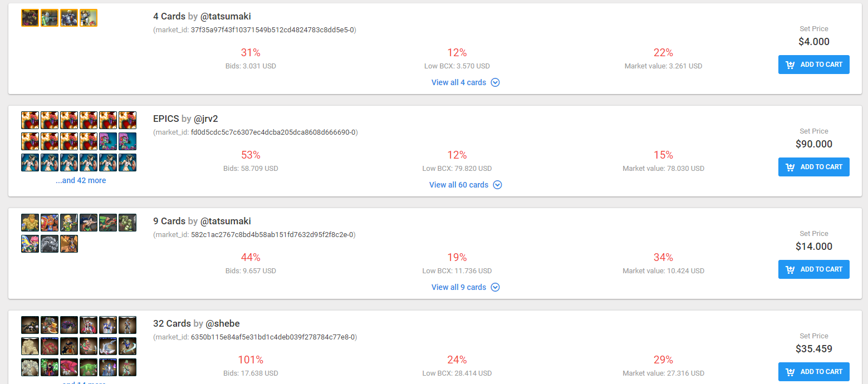
Task: Open seller @jrv2 profile link
Action: (207, 119)
